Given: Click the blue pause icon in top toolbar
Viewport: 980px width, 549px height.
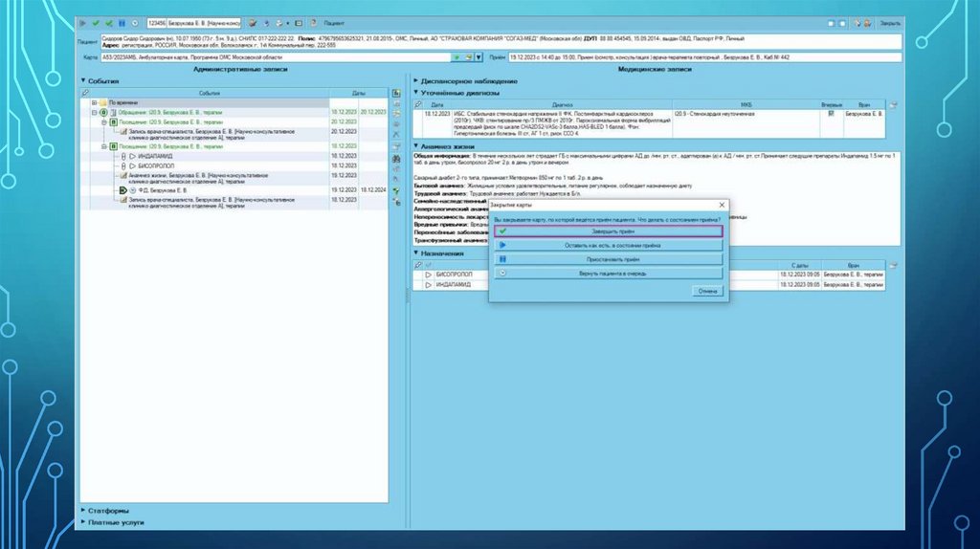Looking at the screenshot, I should click(x=122, y=22).
